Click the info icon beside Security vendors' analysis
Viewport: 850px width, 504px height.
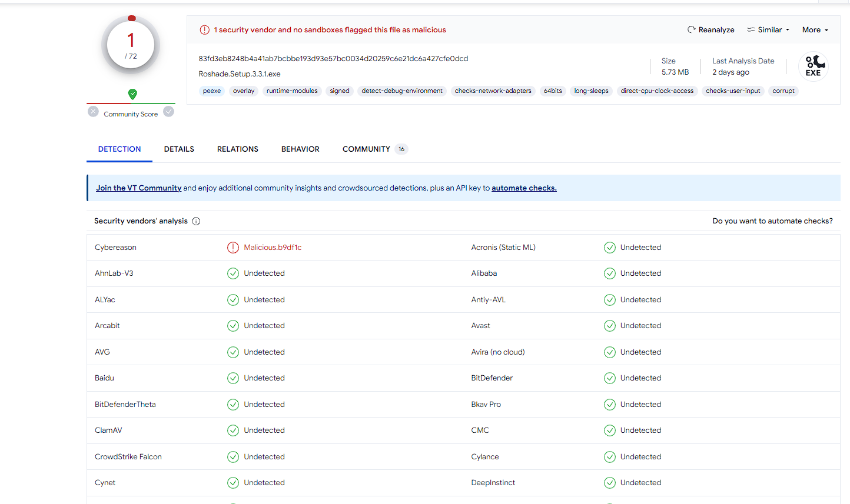196,221
